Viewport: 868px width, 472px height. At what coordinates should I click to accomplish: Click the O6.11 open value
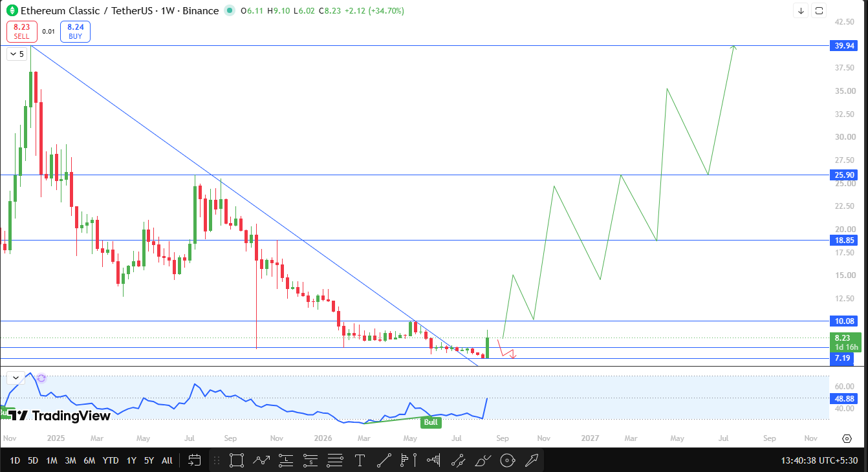pos(251,11)
